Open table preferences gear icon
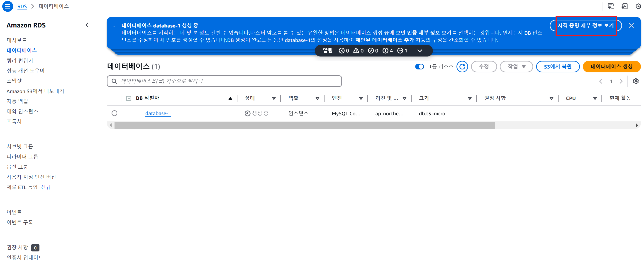644x273 pixels. (636, 81)
